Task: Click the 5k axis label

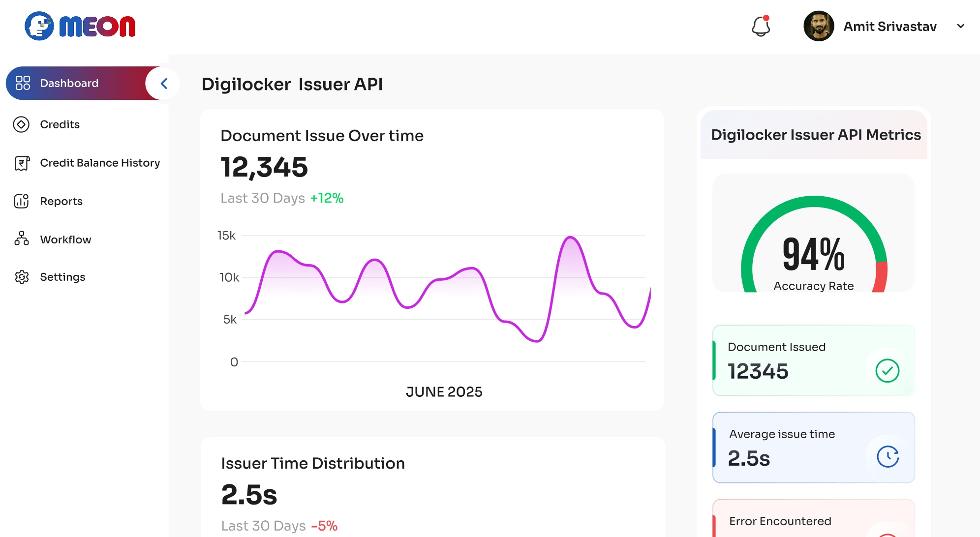Action: [230, 320]
